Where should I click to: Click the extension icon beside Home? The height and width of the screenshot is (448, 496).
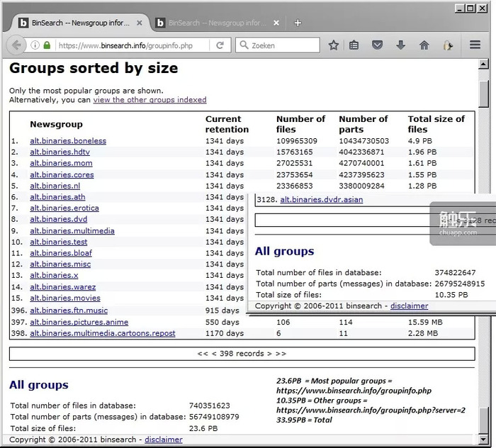(x=447, y=45)
